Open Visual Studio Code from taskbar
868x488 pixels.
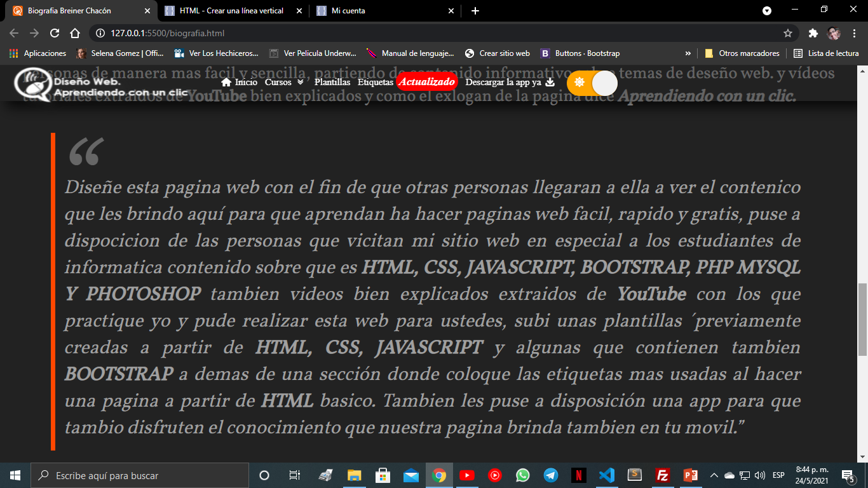click(x=607, y=475)
